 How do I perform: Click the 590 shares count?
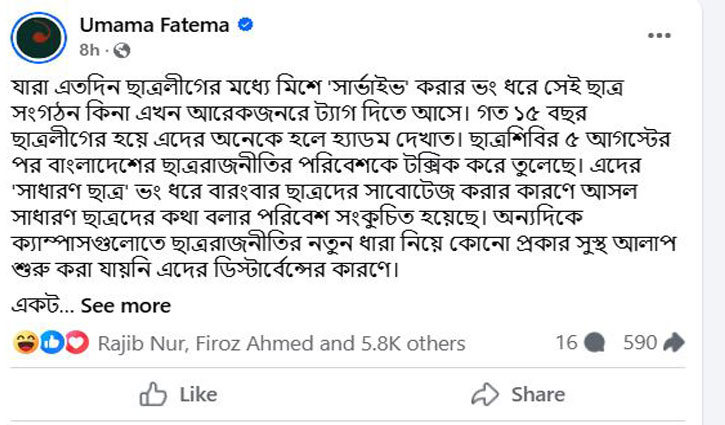(639, 343)
